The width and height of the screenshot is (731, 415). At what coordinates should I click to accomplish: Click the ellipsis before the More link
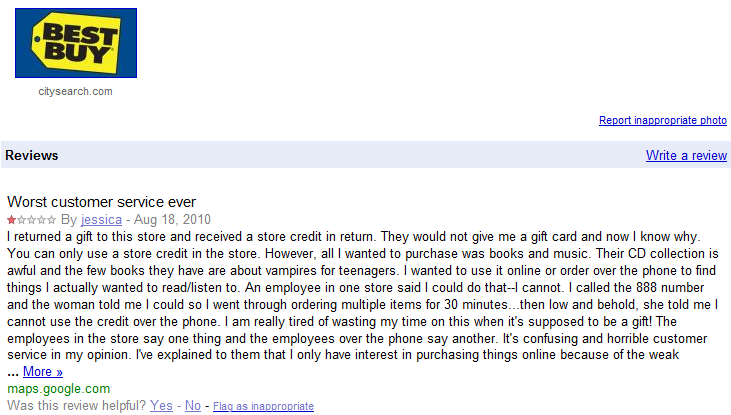pos(13,372)
